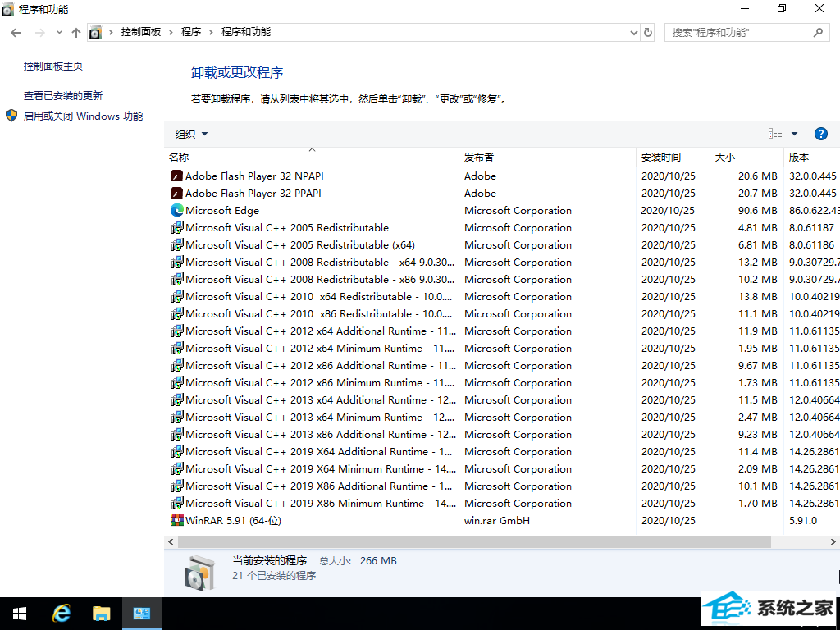Open the recent locations dropdown arrow

click(59, 33)
